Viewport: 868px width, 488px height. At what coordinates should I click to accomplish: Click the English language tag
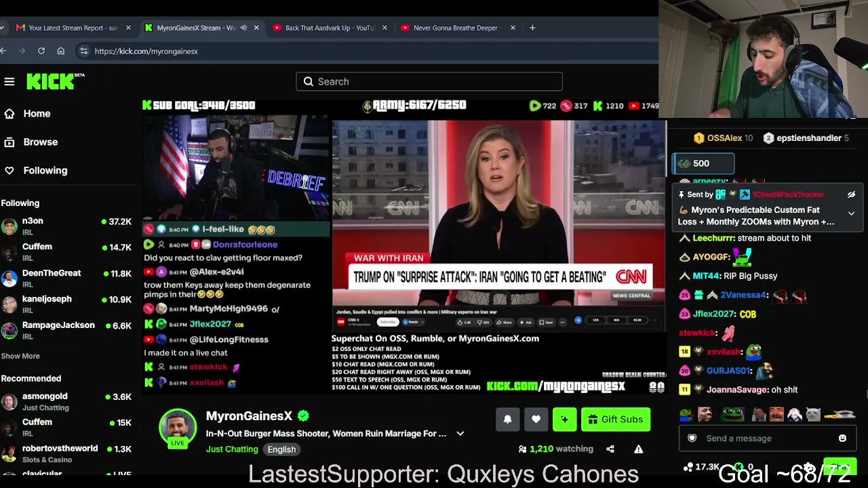click(x=281, y=449)
